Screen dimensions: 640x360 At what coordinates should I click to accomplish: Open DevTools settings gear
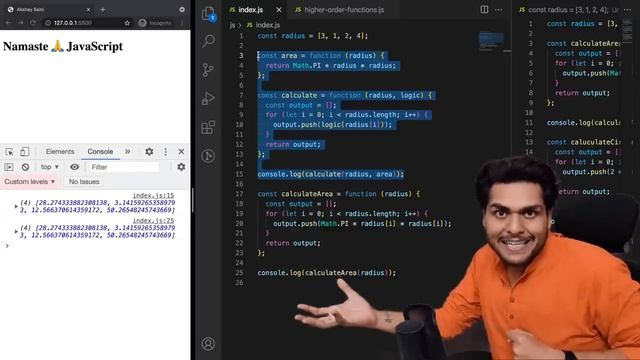(x=149, y=151)
